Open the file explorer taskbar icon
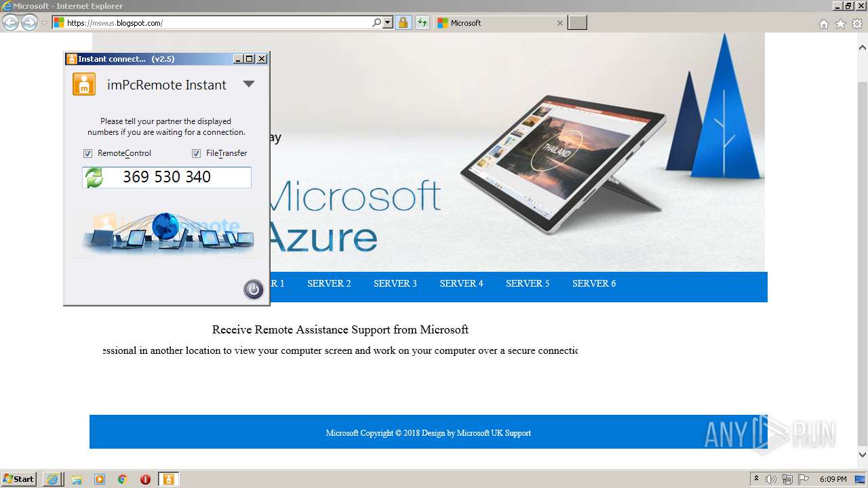This screenshot has height=488, width=868. (77, 479)
